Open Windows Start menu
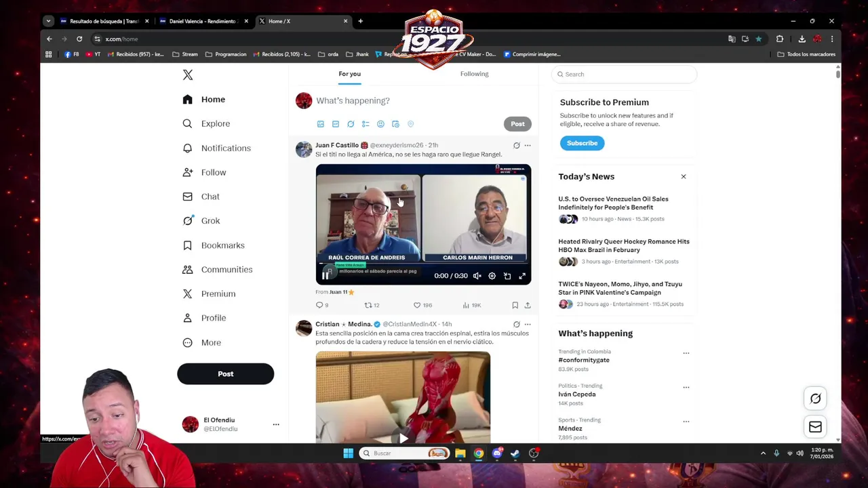 tap(348, 453)
